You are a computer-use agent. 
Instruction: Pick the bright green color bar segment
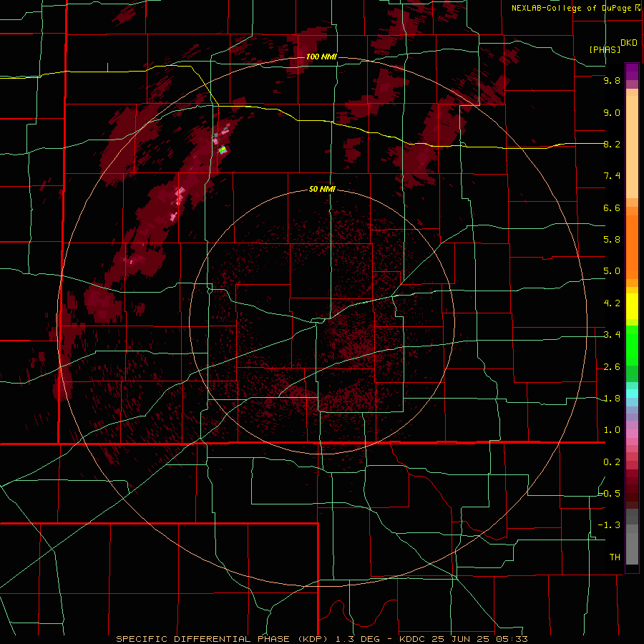(632, 346)
